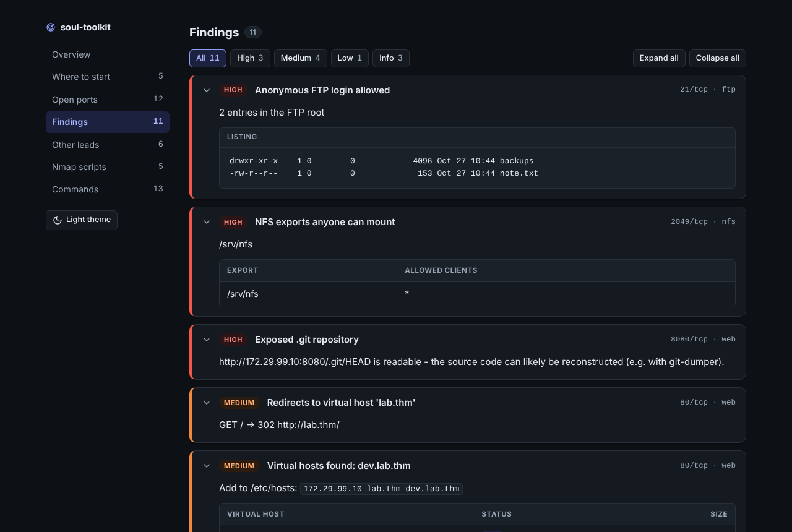Click the VIRTUAL HOST column header

(256, 514)
